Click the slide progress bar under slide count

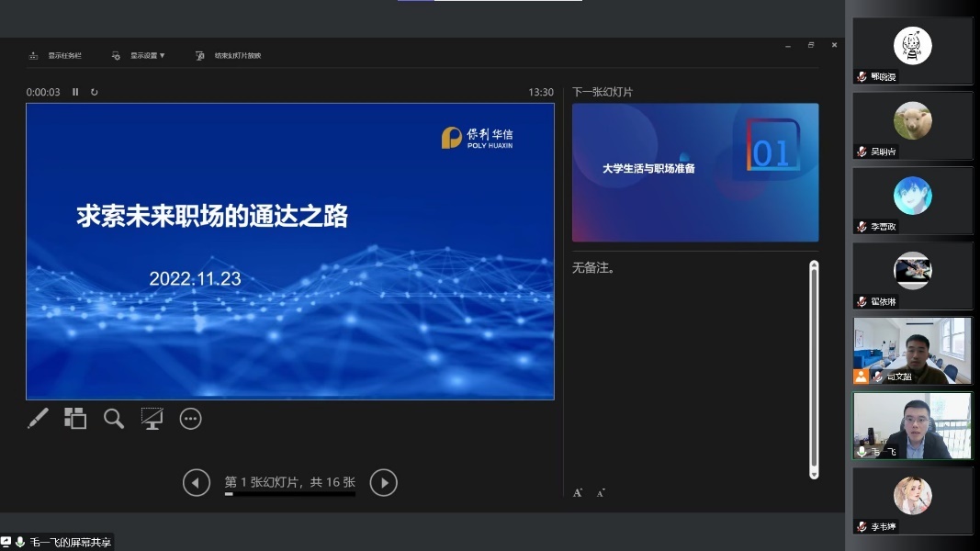point(289,494)
